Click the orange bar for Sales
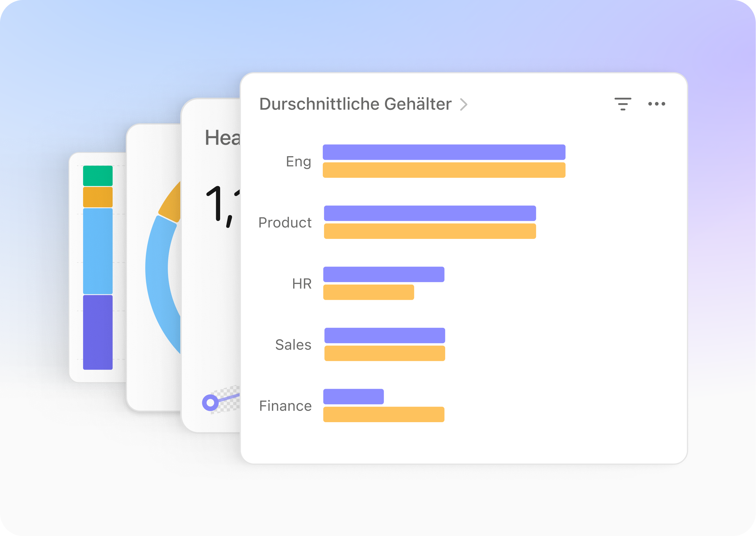Screen dimensions: 756x536 [385, 353]
